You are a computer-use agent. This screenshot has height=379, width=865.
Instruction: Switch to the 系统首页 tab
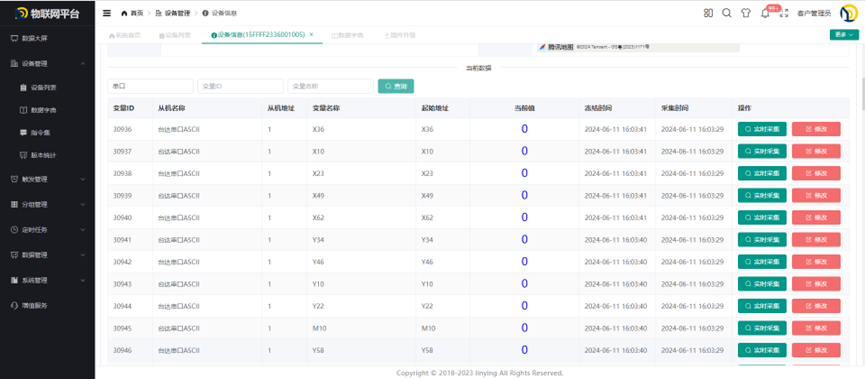pyautogui.click(x=125, y=35)
